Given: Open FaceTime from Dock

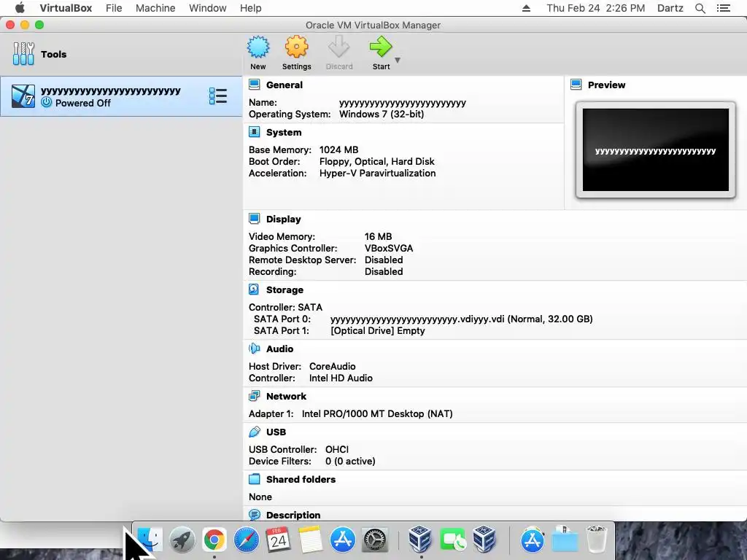Looking at the screenshot, I should pyautogui.click(x=452, y=540).
